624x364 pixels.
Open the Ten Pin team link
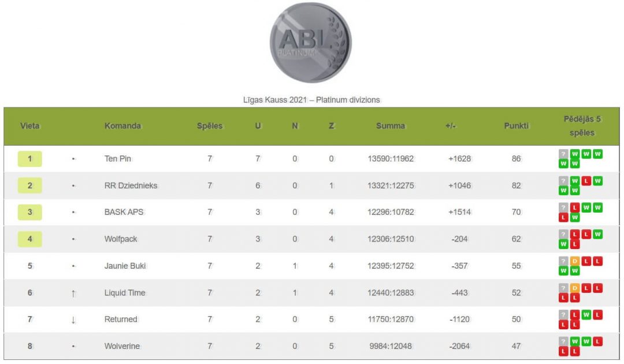pos(118,159)
